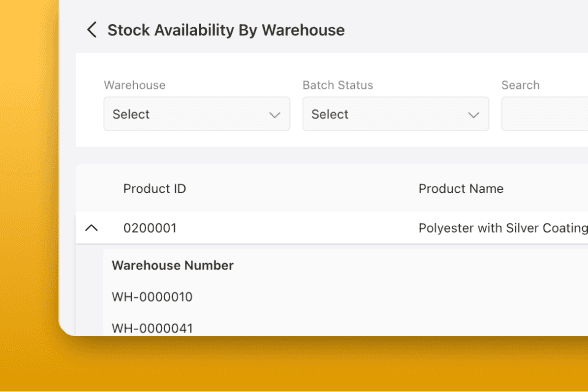Click the Batch Status filter label
Screen dimensions: 588x392
338,85
